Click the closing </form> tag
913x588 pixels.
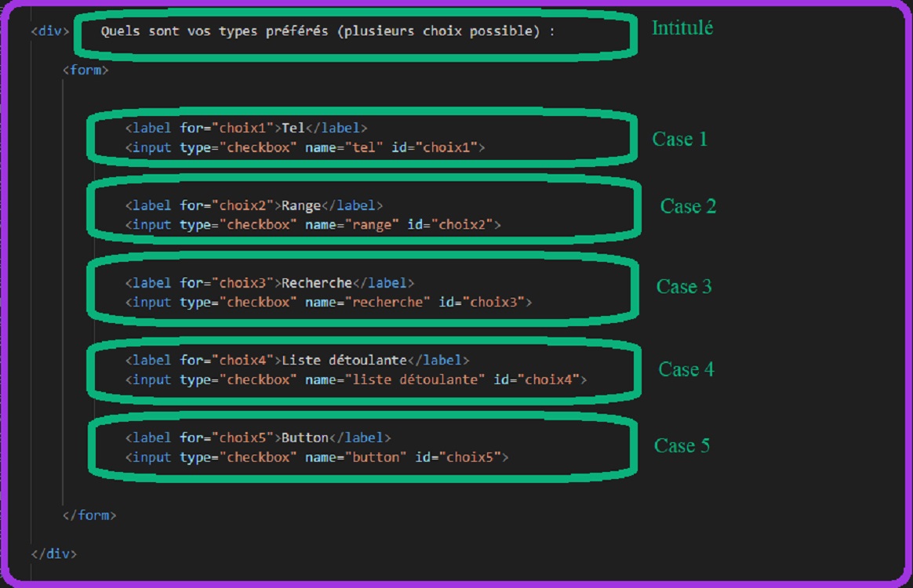click(x=89, y=515)
